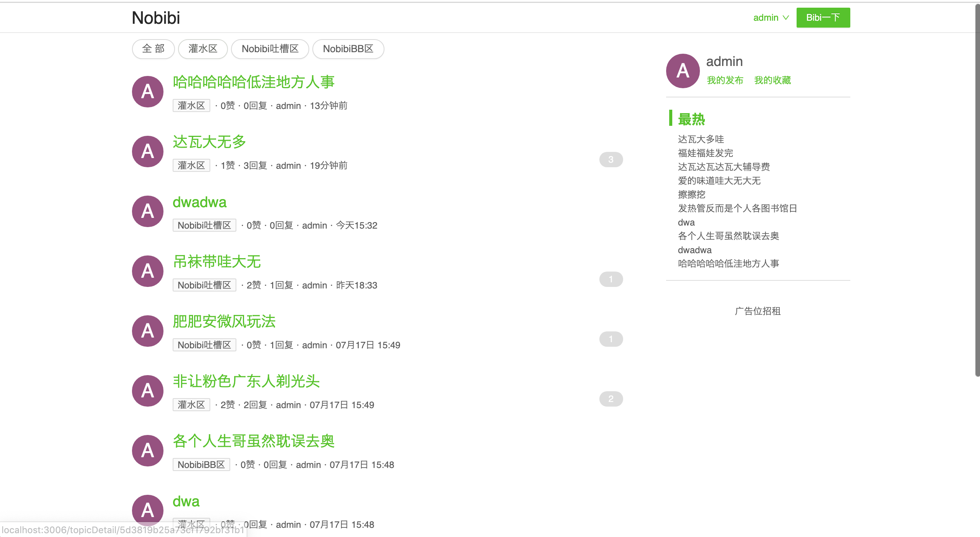
Task: Click the reply count badge showing 2
Action: [611, 399]
